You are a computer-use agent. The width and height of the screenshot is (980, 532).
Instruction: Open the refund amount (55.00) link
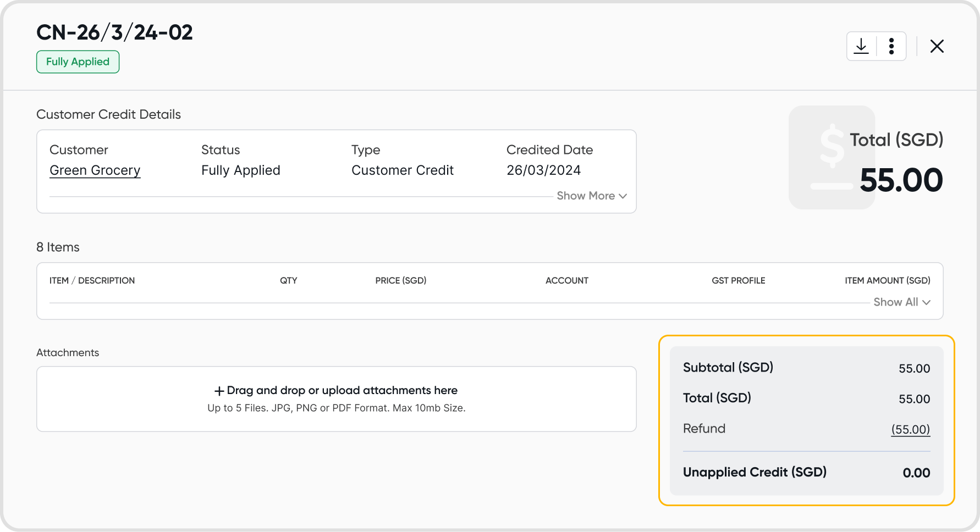tap(910, 429)
